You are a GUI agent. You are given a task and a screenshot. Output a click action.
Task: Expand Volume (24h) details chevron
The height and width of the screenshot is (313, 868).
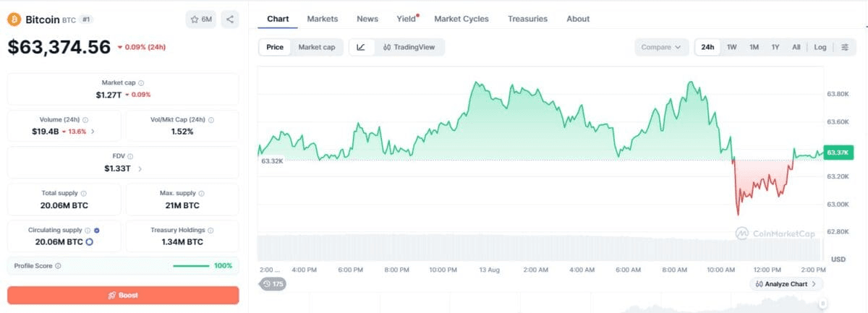click(x=93, y=132)
